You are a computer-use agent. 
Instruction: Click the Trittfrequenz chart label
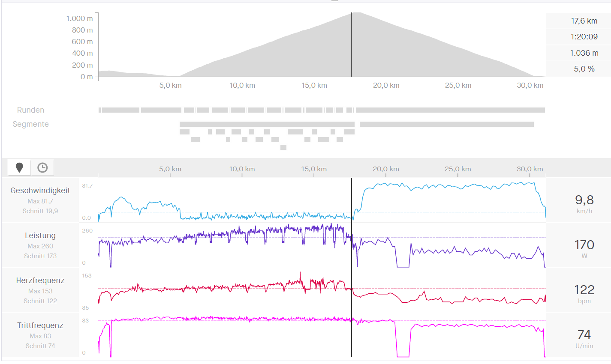(x=40, y=325)
